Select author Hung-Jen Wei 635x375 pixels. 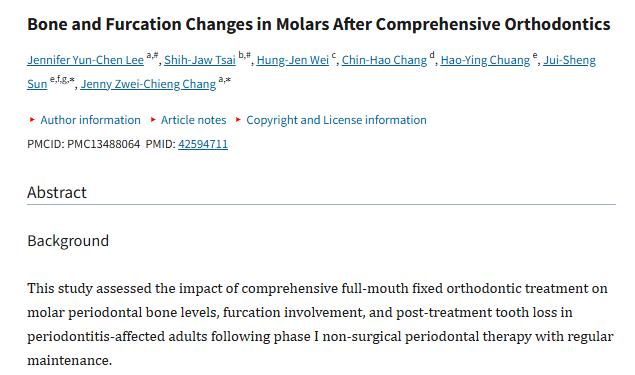point(292,60)
